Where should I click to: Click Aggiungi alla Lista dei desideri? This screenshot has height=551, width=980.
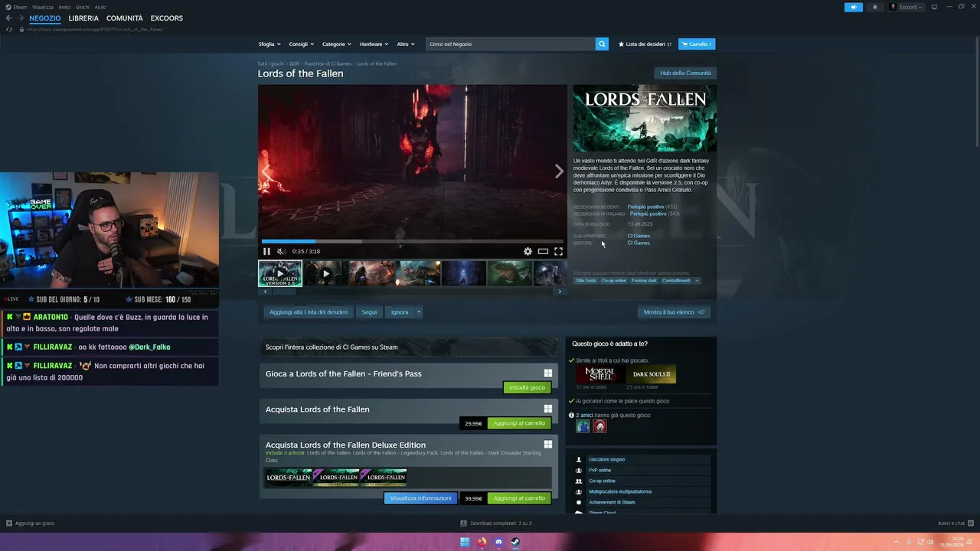pos(309,312)
